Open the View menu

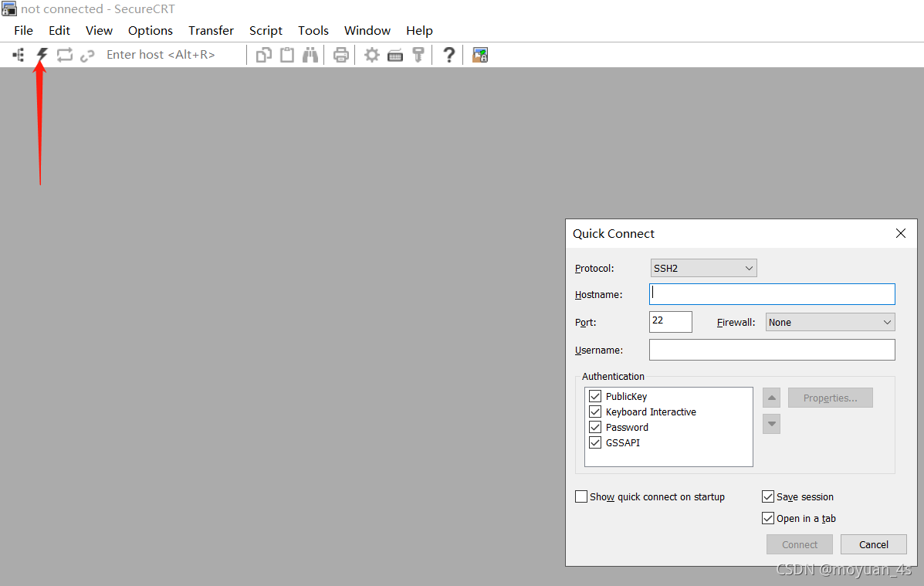(x=99, y=31)
